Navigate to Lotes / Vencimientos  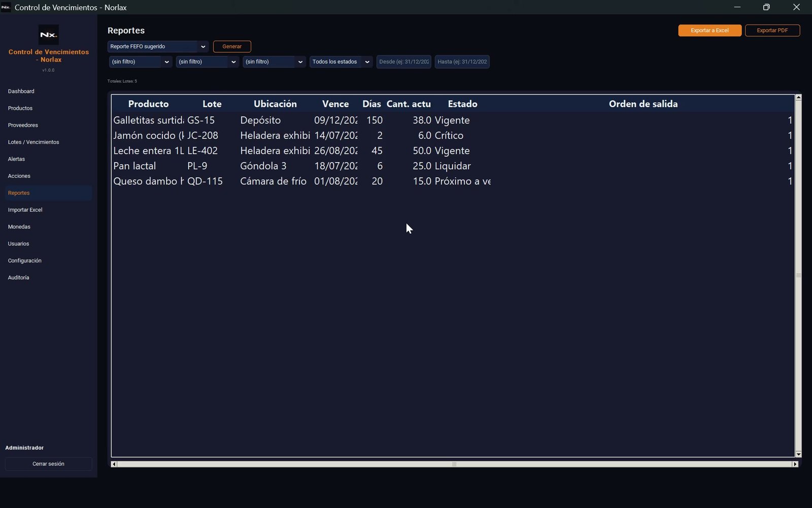pos(48,142)
